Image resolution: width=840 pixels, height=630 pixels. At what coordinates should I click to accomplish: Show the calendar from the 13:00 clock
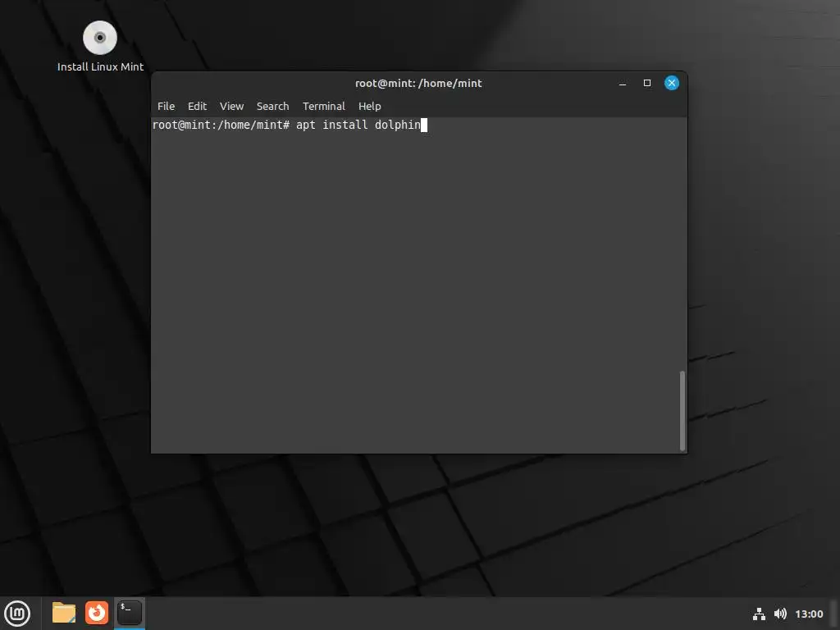[x=808, y=614]
